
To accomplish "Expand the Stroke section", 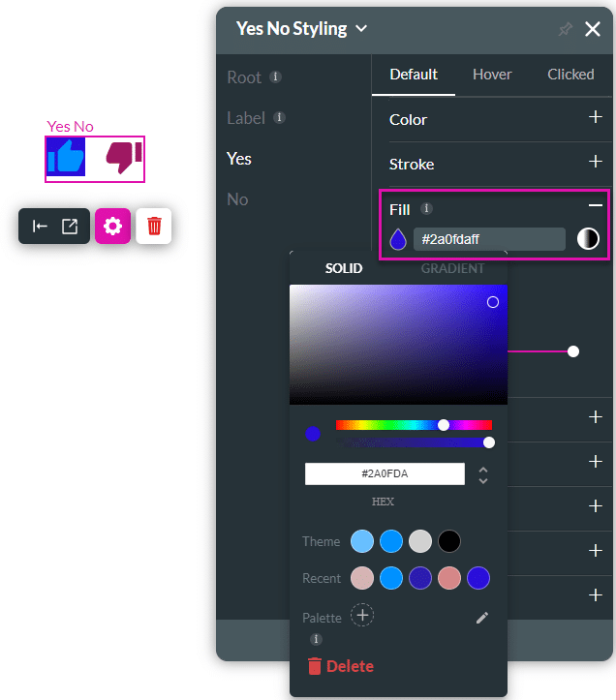I will pos(595,161).
